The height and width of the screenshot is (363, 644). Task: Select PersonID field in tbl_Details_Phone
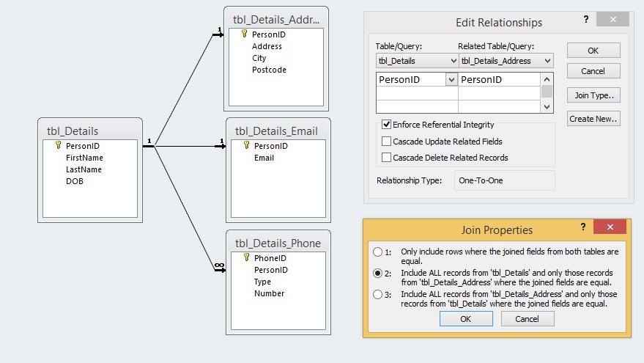tap(270, 270)
